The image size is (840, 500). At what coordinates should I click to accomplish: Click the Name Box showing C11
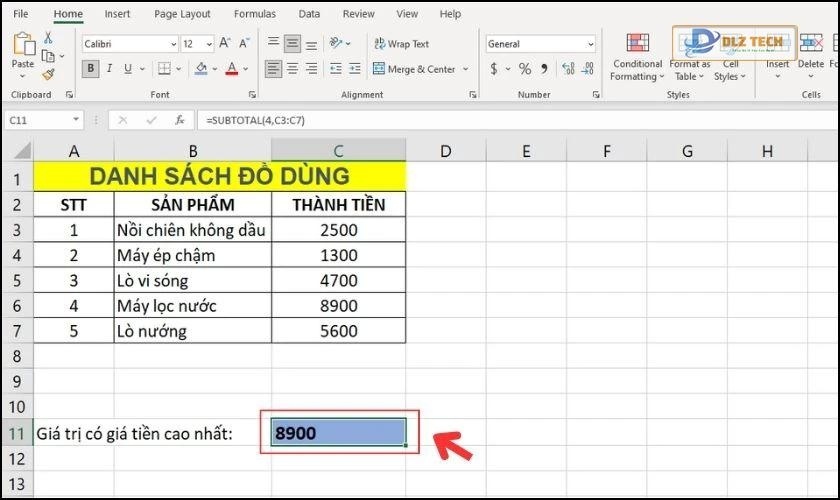pos(38,120)
